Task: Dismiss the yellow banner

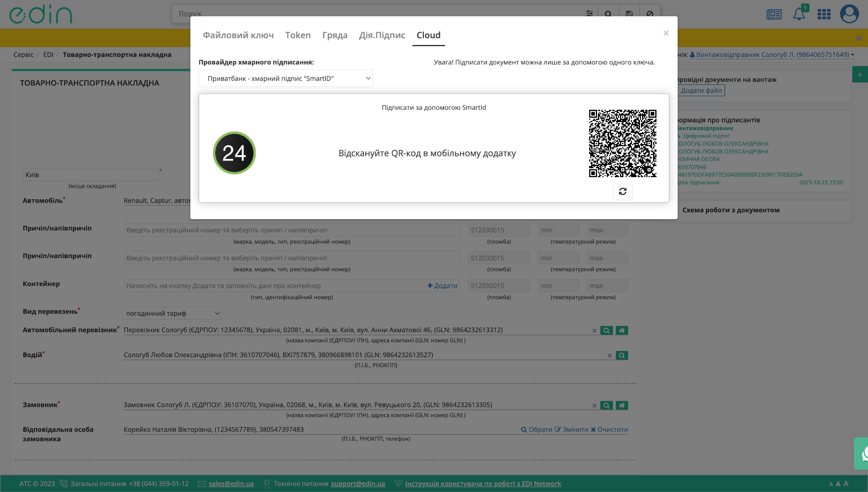Action: pos(859,38)
